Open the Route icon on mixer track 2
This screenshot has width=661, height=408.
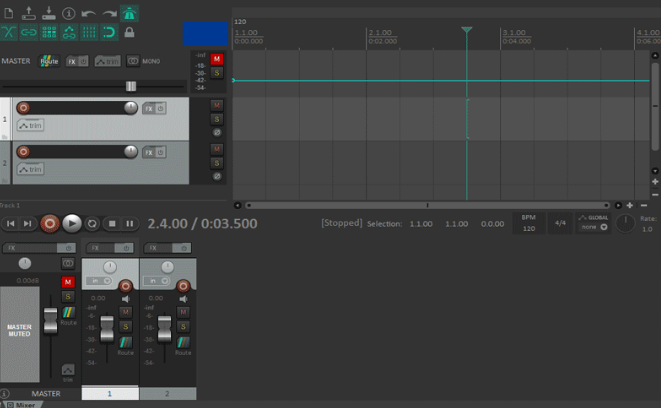(183, 343)
